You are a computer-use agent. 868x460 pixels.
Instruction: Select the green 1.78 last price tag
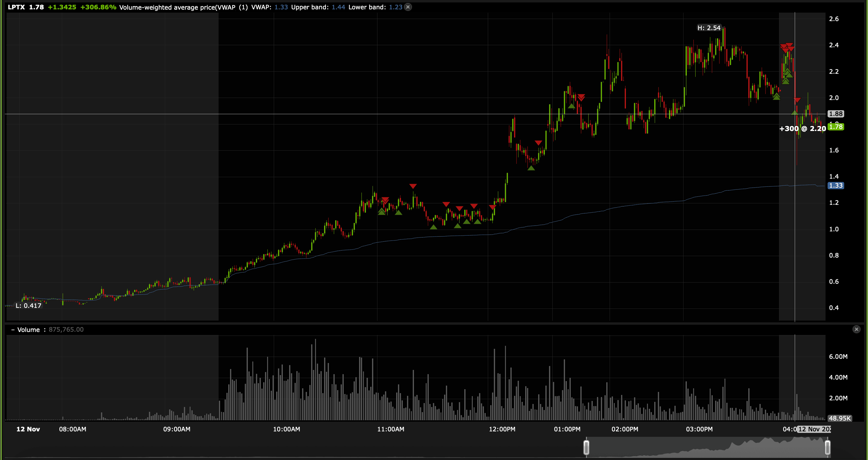[x=836, y=127]
